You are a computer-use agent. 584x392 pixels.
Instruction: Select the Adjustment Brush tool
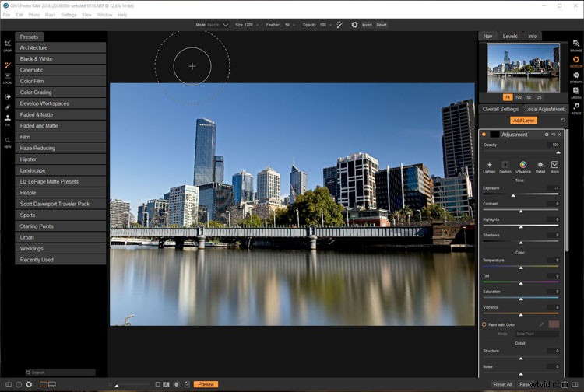[x=8, y=65]
